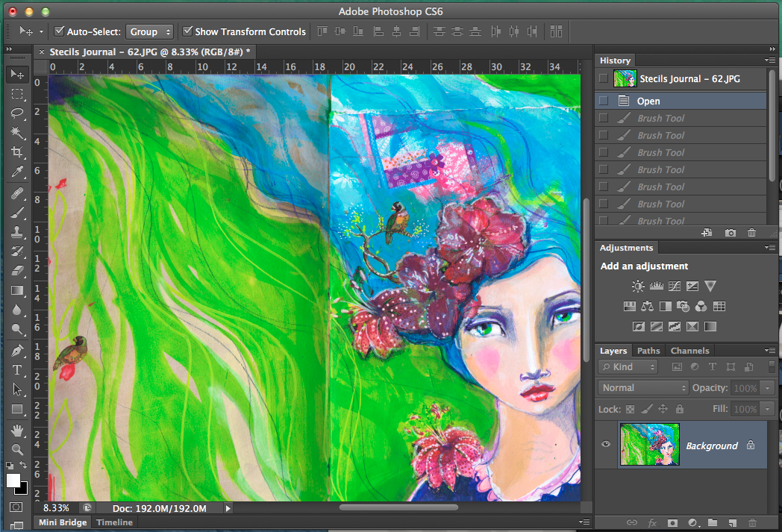Viewport: 782px width, 532px height.
Task: Uncheck Show Transform Controls
Action: click(187, 31)
